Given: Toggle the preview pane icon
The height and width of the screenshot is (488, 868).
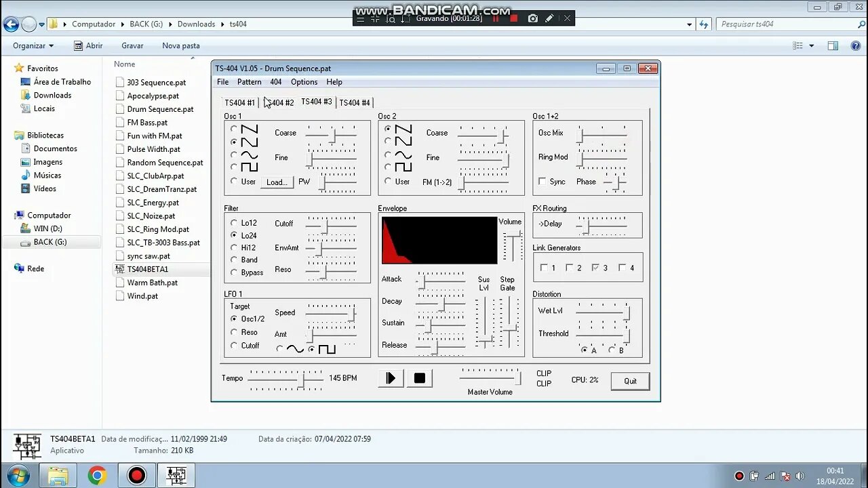Looking at the screenshot, I should click(x=833, y=46).
